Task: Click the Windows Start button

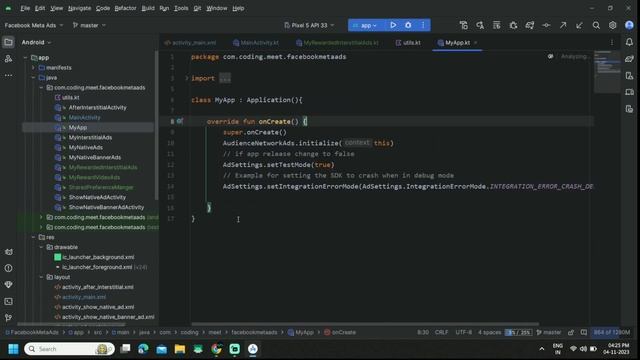Action: pos(13,349)
